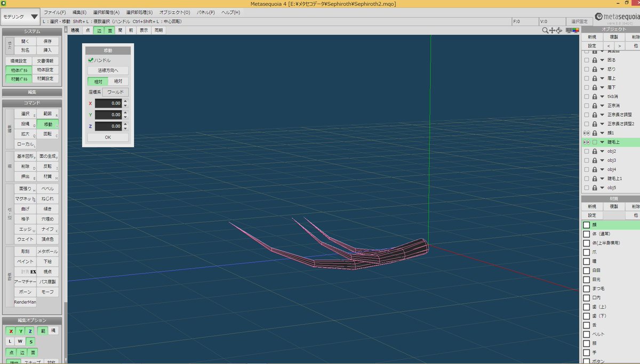Screen dimensions: 640x364
Task: Click the colored display mode icon
Action: click(x=576, y=30)
